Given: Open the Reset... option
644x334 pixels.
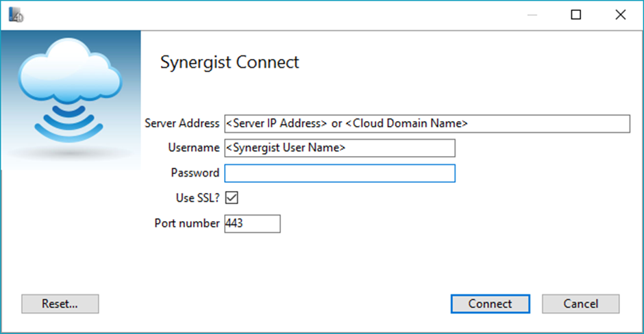Looking at the screenshot, I should click(60, 304).
